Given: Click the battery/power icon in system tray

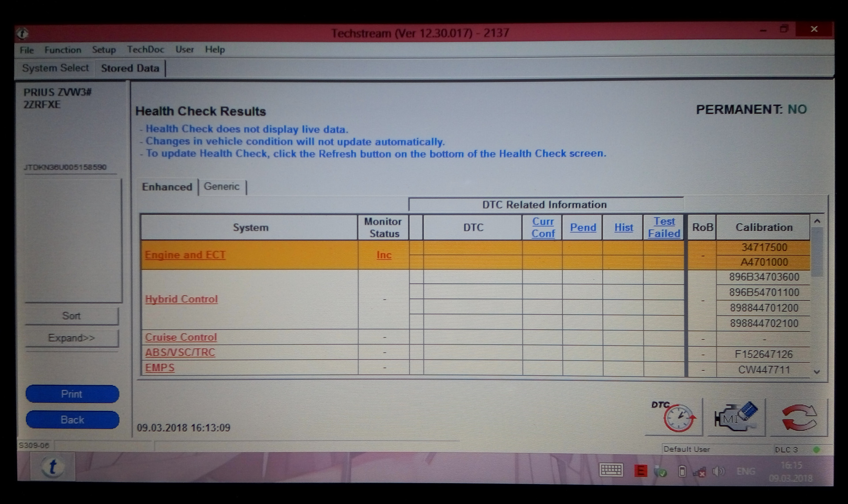Looking at the screenshot, I should [x=681, y=471].
